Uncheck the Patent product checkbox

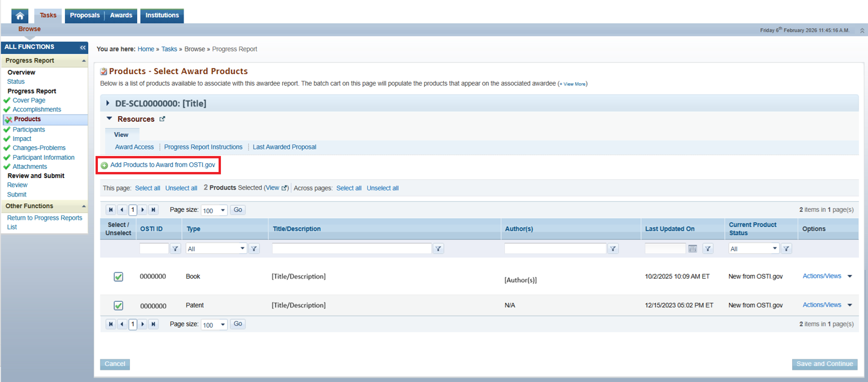pos(119,305)
